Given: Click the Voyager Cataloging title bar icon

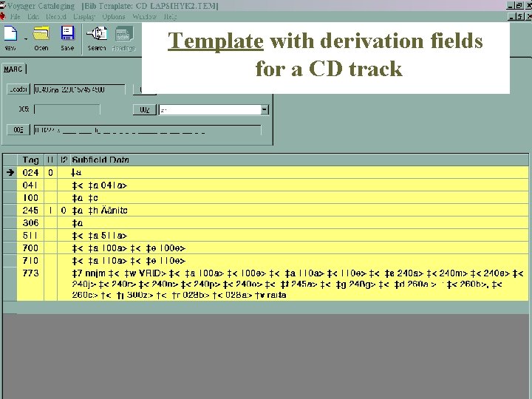Looking at the screenshot, I should [x=3, y=5].
